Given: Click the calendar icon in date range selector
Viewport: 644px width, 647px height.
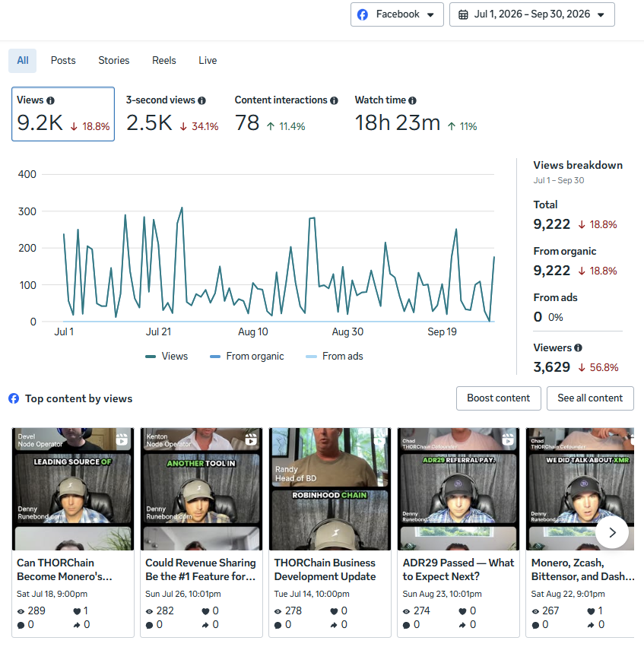Looking at the screenshot, I should coord(463,15).
